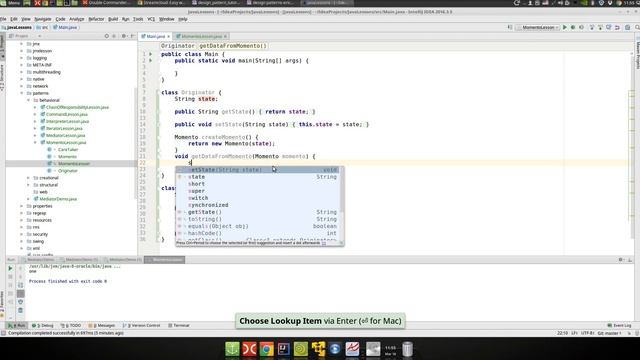640x360 pixels.
Task: Click Originator in the editor breadcrumb
Action: 178,46
